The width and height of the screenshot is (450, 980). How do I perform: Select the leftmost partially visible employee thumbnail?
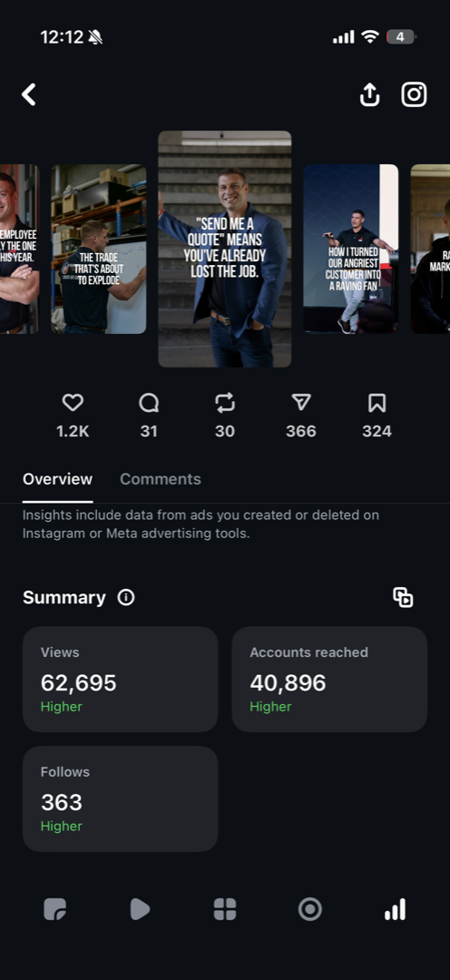point(19,249)
